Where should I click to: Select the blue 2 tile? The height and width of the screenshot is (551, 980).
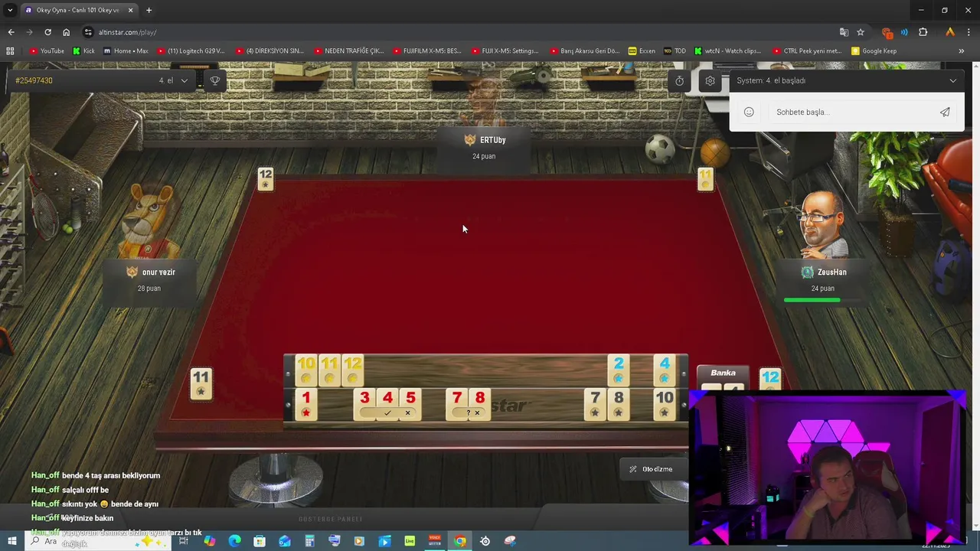click(x=619, y=371)
